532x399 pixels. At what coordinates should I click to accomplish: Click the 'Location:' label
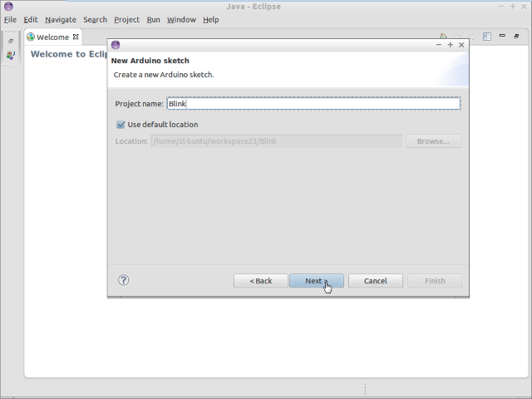[131, 141]
